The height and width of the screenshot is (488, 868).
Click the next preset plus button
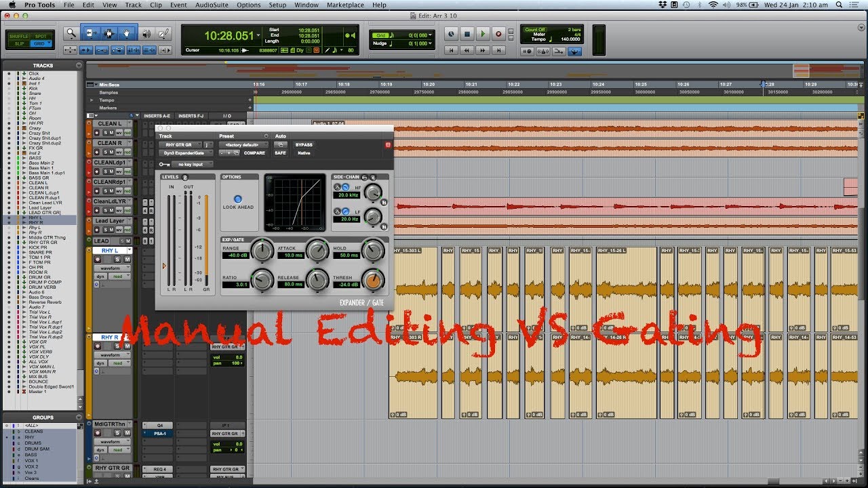[229, 153]
